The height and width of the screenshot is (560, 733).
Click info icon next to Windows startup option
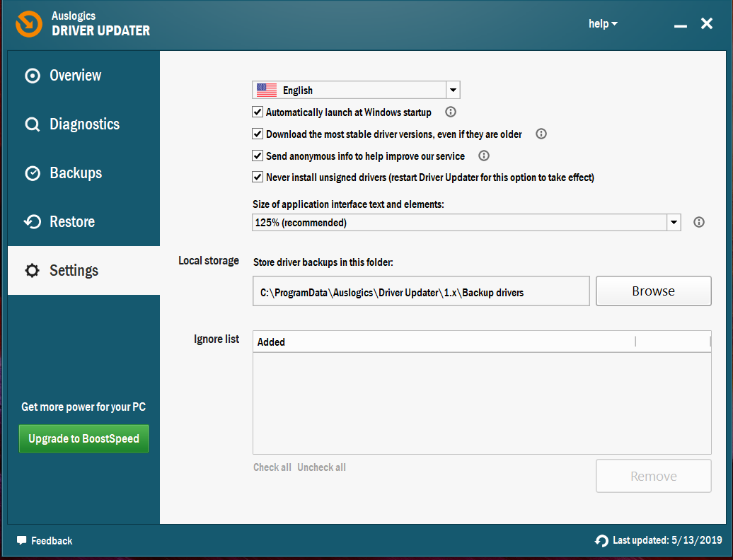point(450,112)
